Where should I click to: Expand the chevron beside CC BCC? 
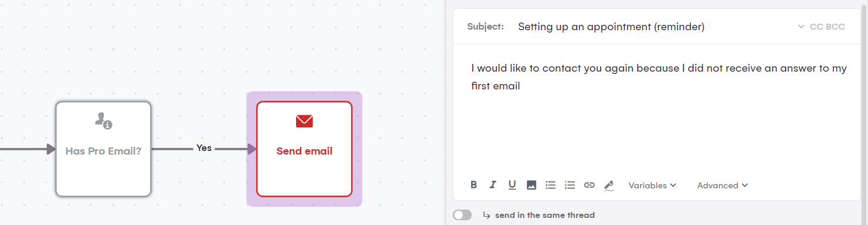(802, 27)
